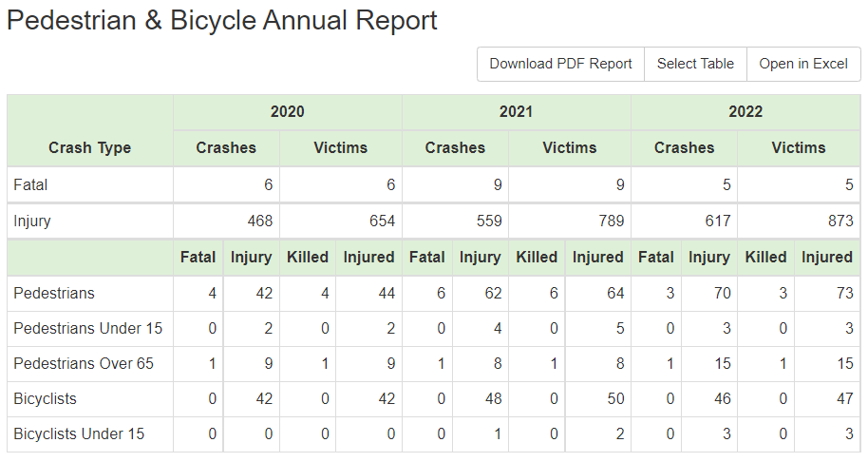Click the Crashes subheader under 2021
The image size is (868, 462).
(x=455, y=147)
